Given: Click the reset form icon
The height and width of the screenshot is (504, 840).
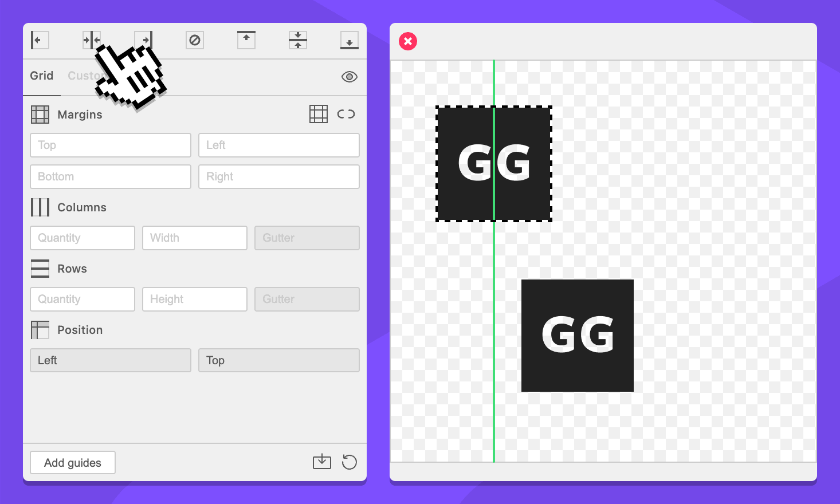Looking at the screenshot, I should (x=350, y=462).
